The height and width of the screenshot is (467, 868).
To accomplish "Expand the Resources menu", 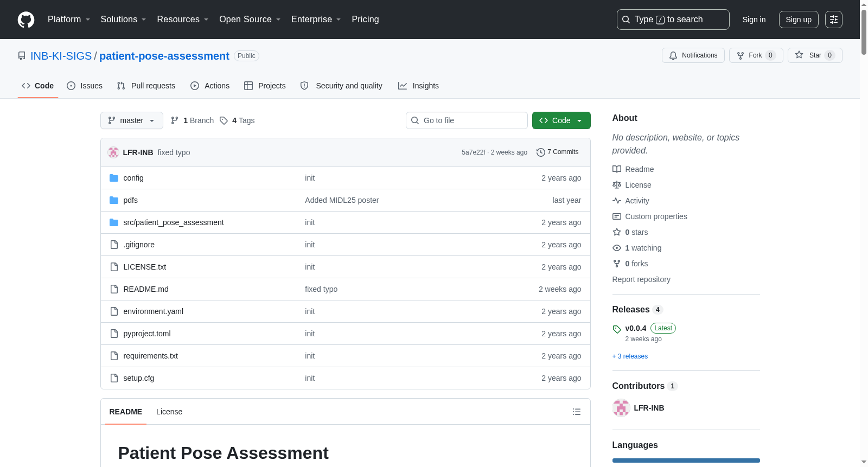I will click(x=183, y=20).
